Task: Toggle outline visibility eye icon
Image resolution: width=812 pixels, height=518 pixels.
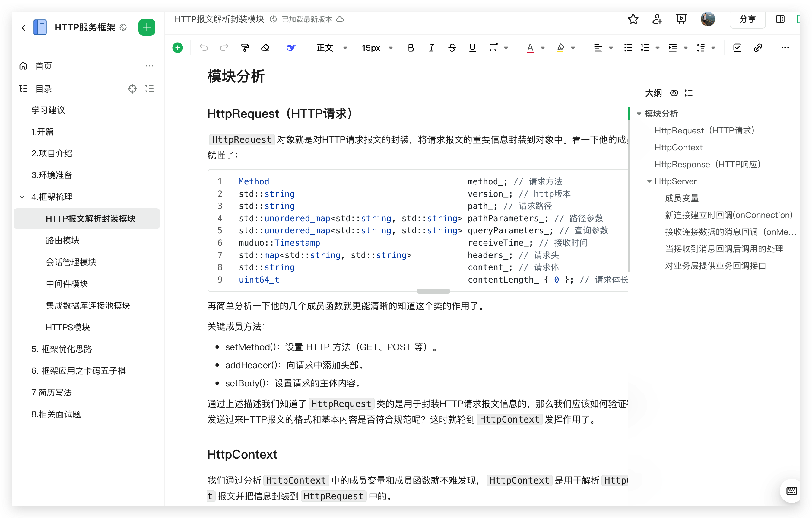Action: (674, 93)
